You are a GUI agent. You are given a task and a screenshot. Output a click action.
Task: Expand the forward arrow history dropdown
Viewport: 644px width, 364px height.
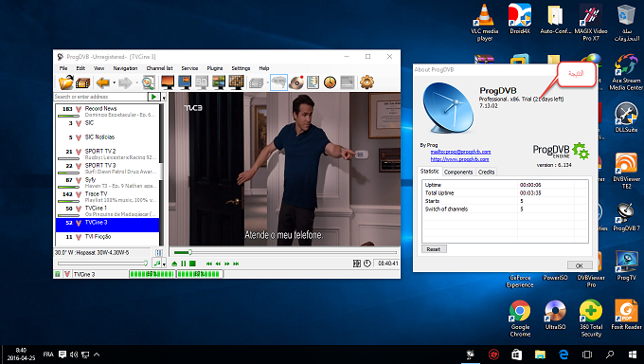tap(136, 83)
